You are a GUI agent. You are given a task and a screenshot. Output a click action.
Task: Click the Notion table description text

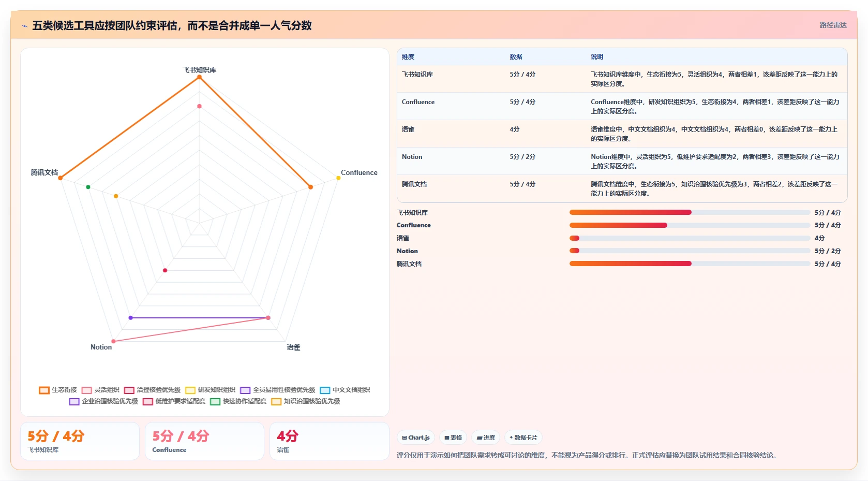715,162
